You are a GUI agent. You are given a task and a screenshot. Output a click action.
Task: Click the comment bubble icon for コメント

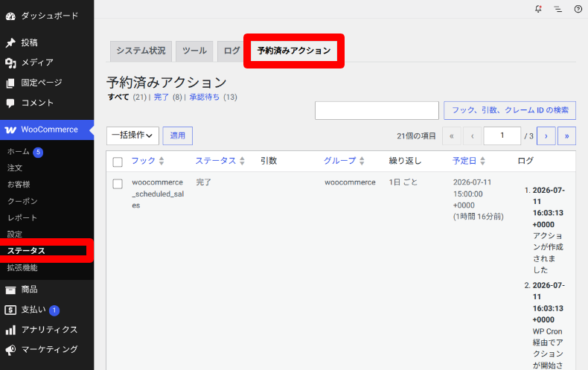pos(10,103)
